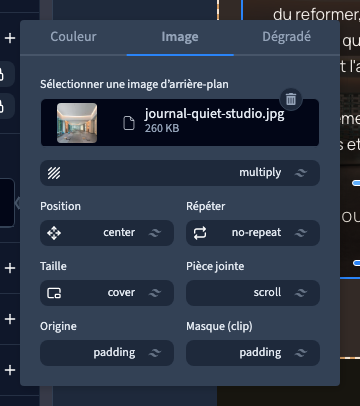Click the dynamic value icon beside no-repeat
Viewport: 360px width, 406px height.
[x=301, y=233]
